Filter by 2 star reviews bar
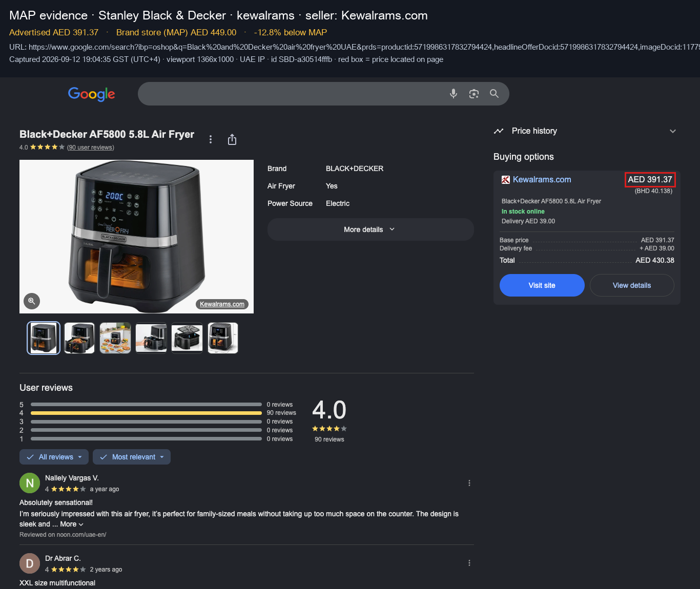 [x=146, y=430]
